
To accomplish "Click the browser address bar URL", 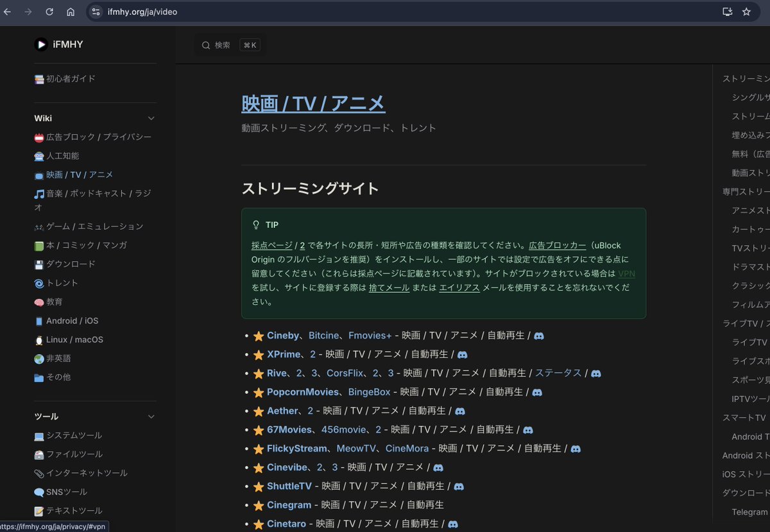I will coord(142,12).
